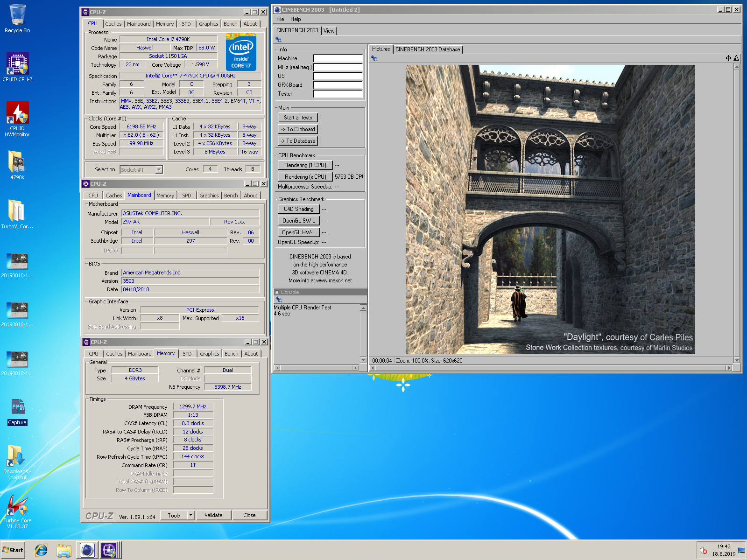Click the Close button in CPU-Z
Image resolution: width=747 pixels, height=560 pixels.
249,515
